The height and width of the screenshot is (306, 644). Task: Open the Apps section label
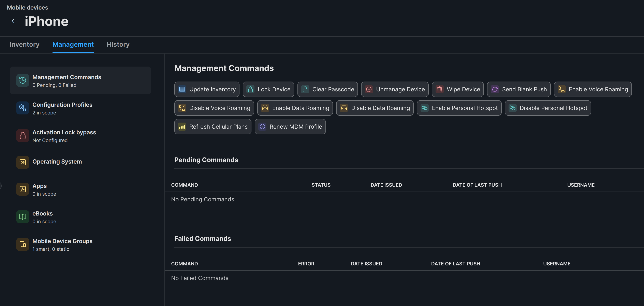(40, 186)
